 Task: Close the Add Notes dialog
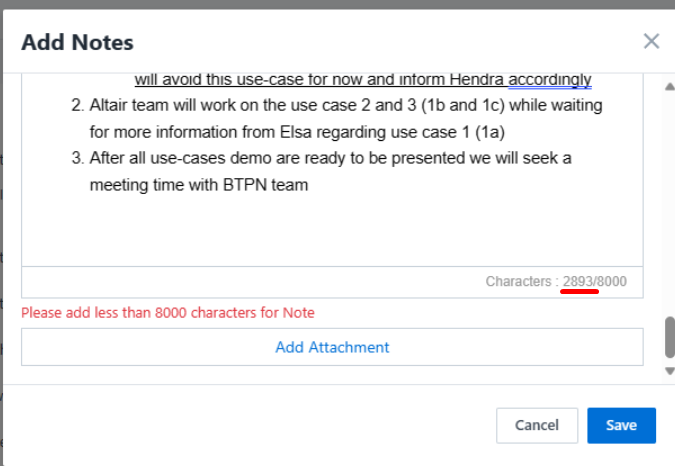[x=651, y=41]
